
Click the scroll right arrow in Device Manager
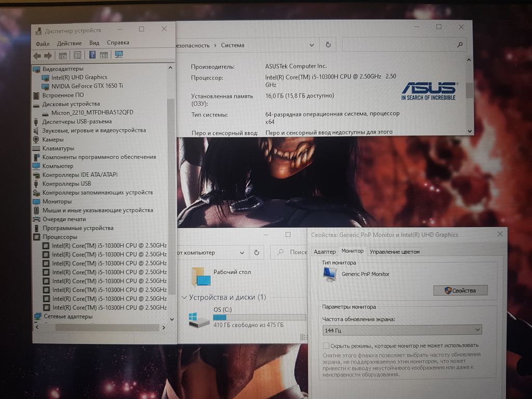164,327
